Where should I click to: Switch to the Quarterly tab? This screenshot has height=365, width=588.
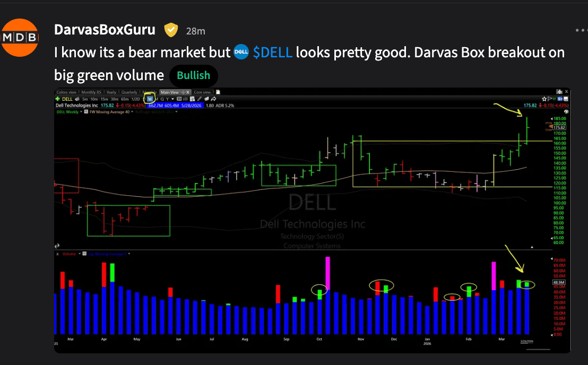click(129, 92)
